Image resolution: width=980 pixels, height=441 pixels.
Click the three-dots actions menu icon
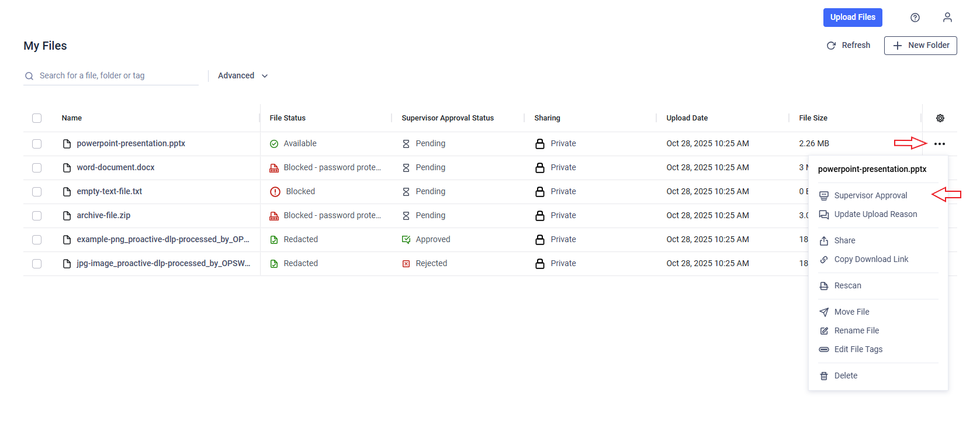point(940,144)
